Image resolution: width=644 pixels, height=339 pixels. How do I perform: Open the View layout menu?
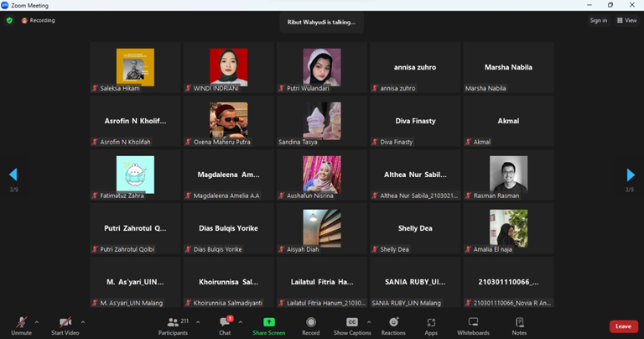[626, 20]
